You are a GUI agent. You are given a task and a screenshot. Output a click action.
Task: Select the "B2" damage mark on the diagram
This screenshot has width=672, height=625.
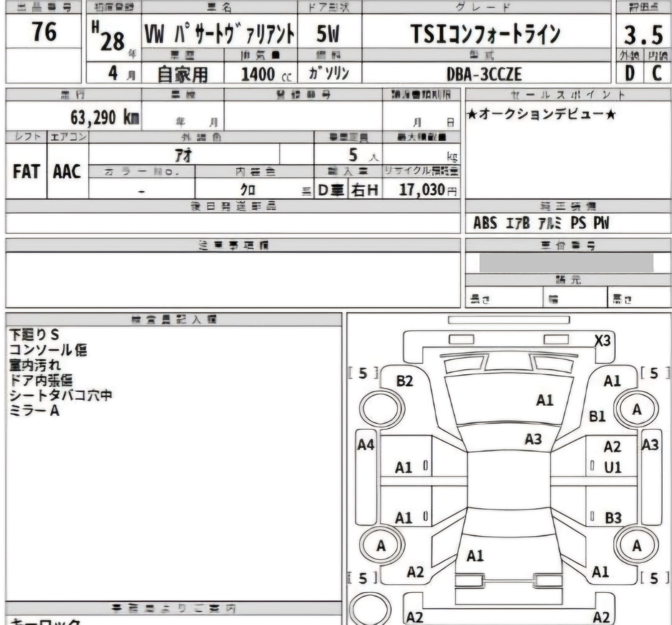[x=404, y=381]
